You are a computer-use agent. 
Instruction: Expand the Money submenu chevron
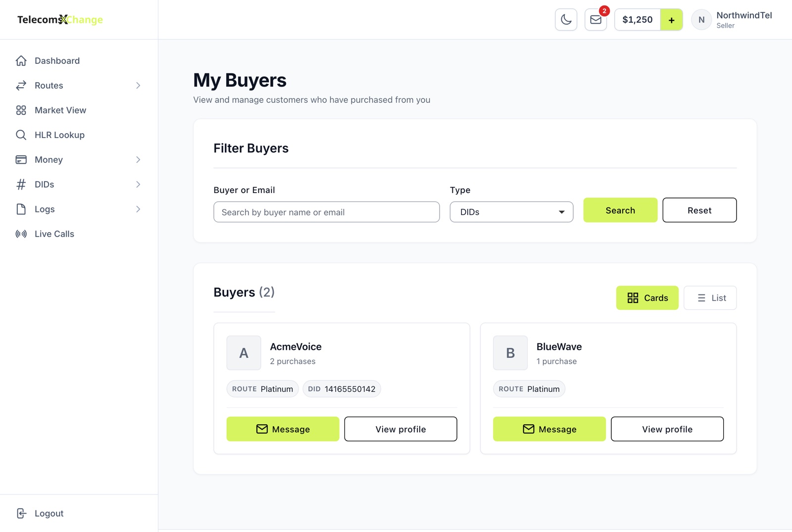point(138,160)
